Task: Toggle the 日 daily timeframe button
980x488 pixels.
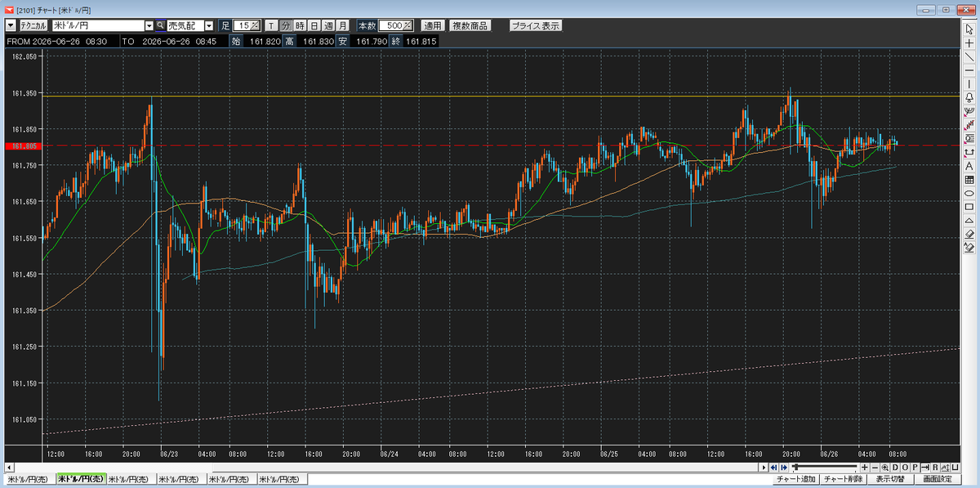Action: point(314,25)
